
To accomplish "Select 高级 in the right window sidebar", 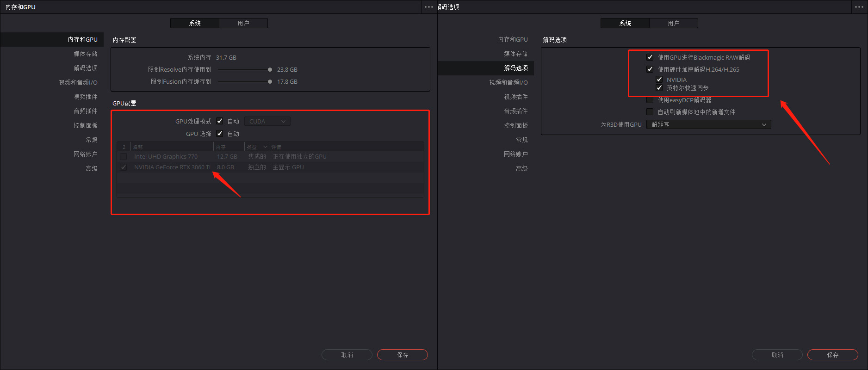I will click(x=522, y=168).
